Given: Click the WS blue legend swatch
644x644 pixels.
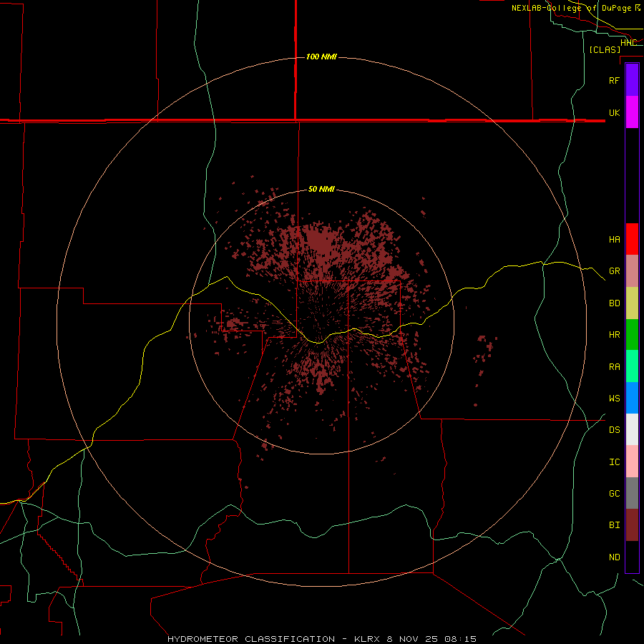Looking at the screenshot, I should (x=632, y=398).
